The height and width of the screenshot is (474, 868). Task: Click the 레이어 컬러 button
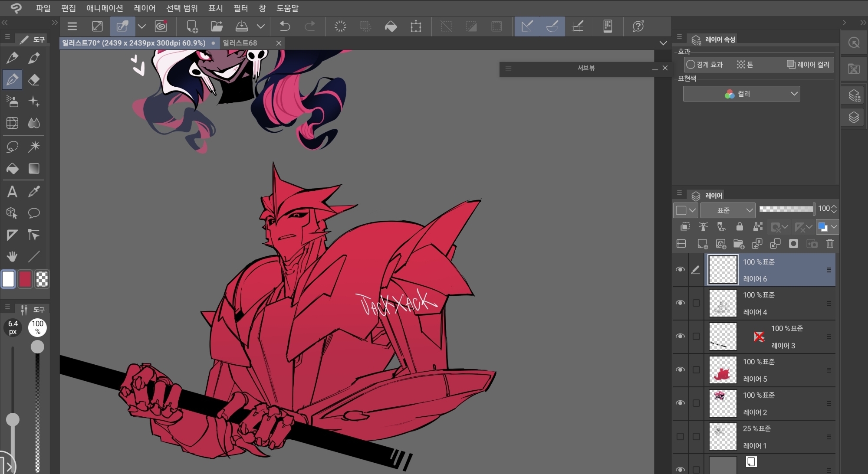tap(808, 65)
